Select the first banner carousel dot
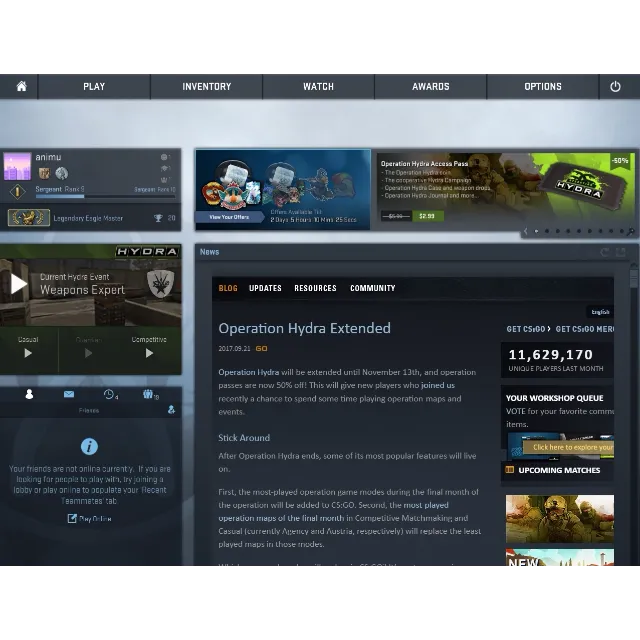 536,231
